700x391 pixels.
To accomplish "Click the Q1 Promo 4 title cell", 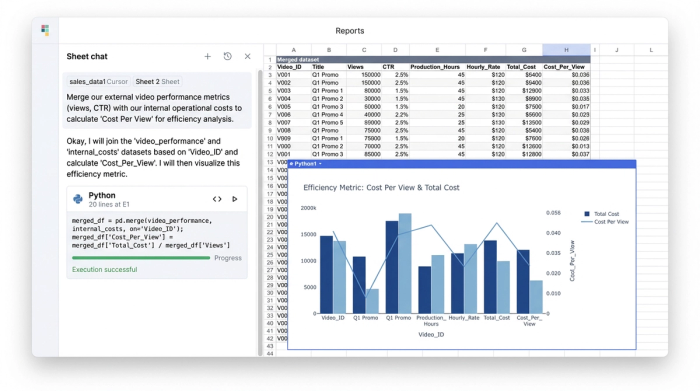I will tap(329, 115).
